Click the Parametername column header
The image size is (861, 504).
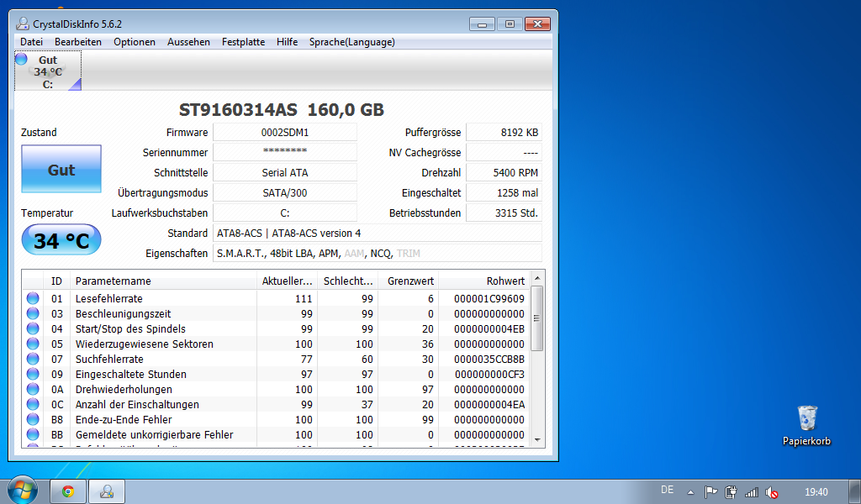163,281
